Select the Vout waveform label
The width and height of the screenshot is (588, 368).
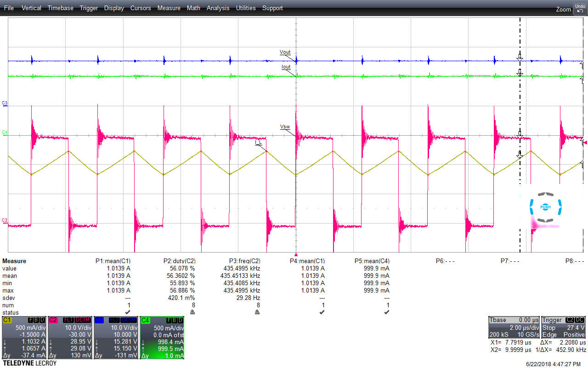pos(285,52)
